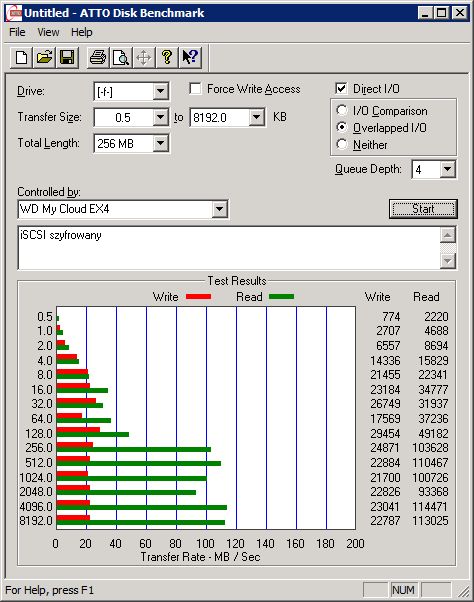Open a file with the folder icon

click(x=45, y=58)
